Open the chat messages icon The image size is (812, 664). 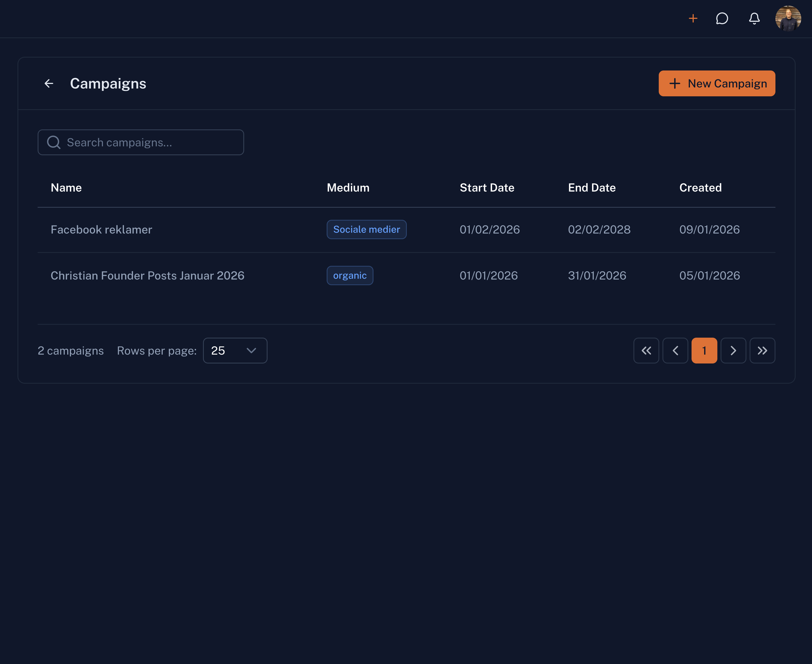pos(722,18)
